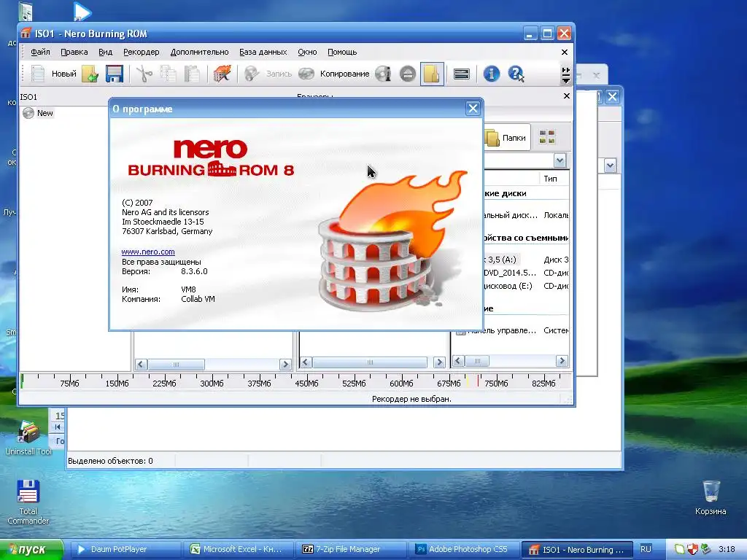Open the Правка menu
747x560 pixels.
pos(74,52)
